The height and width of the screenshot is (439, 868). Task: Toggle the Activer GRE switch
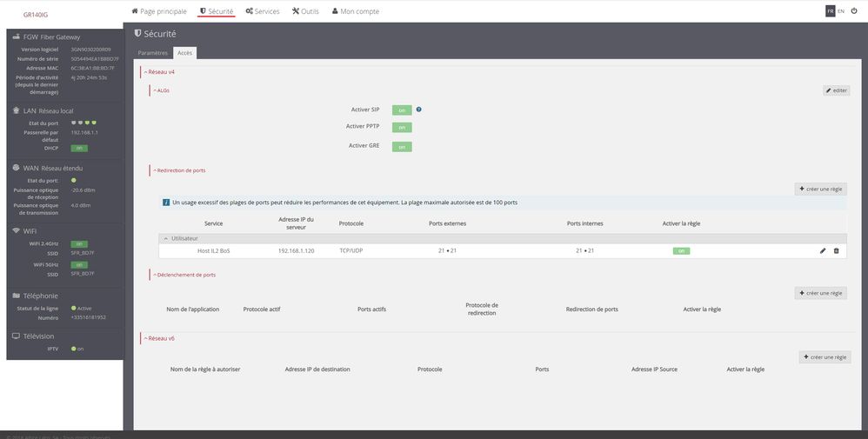click(x=402, y=146)
